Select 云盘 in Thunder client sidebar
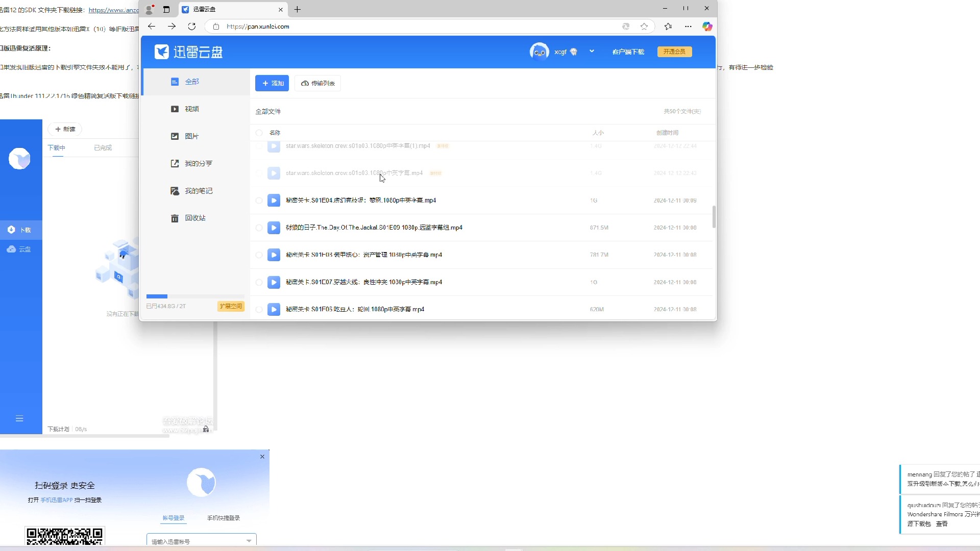Viewport: 980px width, 551px height. [x=21, y=249]
